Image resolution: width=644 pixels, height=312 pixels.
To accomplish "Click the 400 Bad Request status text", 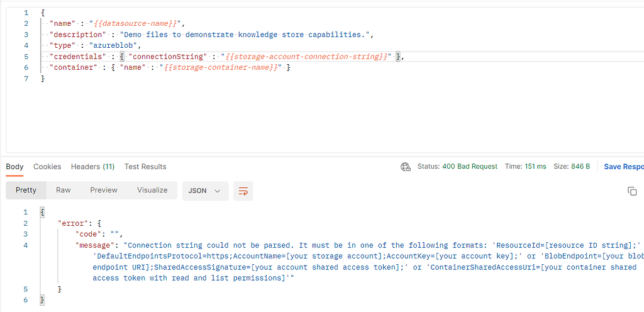I will tap(470, 167).
